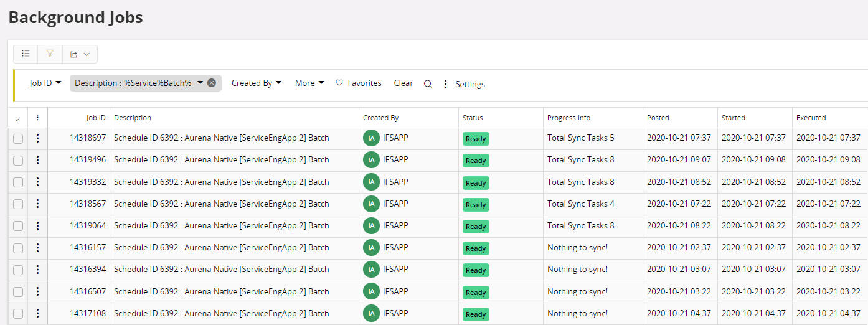The height and width of the screenshot is (325, 868).
Task: Expand the Job ID filter dropdown
Action: (45, 83)
